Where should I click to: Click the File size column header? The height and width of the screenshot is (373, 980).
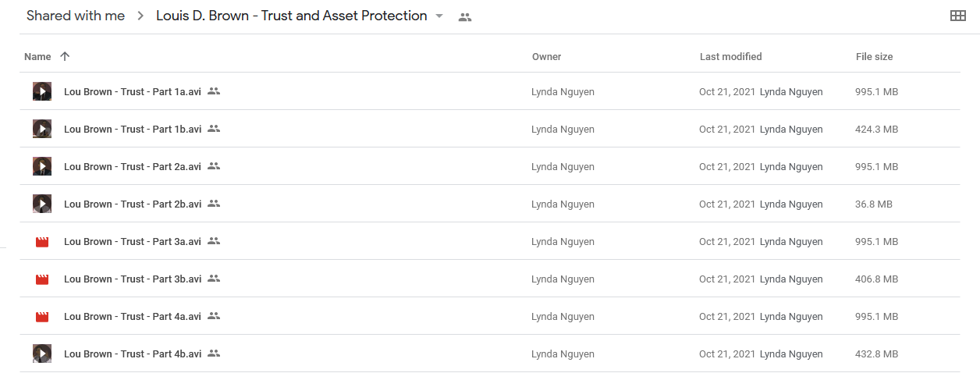[x=874, y=56]
